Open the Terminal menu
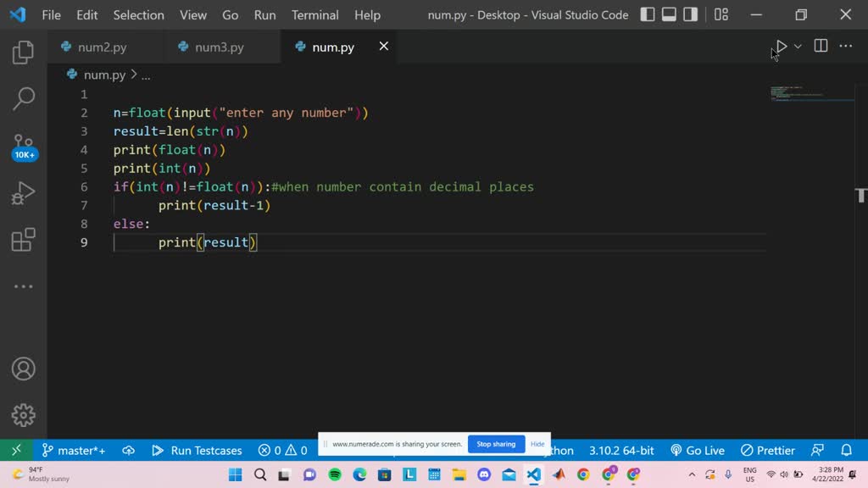 [314, 14]
